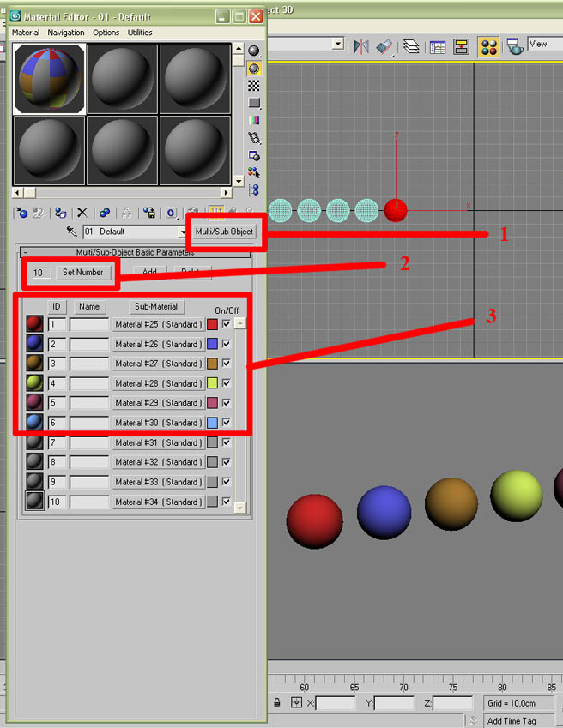Screen dimensions: 563x728
Task: Uncheck On/Off for Material #33
Action: [x=227, y=481]
